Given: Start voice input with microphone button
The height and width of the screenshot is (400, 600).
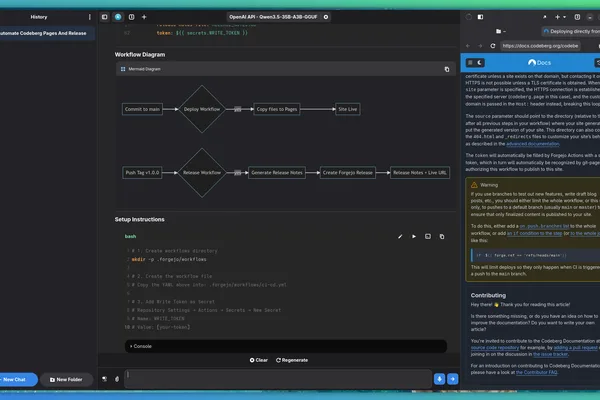Looking at the screenshot, I should pos(439,379).
